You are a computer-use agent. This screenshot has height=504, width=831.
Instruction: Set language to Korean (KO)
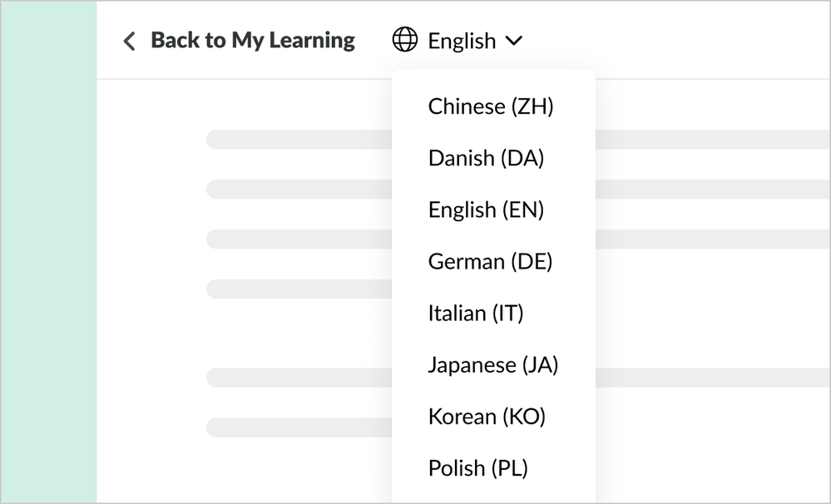click(487, 416)
